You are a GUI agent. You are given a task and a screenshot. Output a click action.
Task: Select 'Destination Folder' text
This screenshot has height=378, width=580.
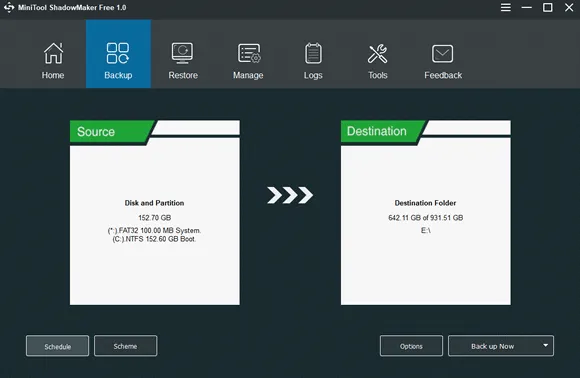point(425,203)
